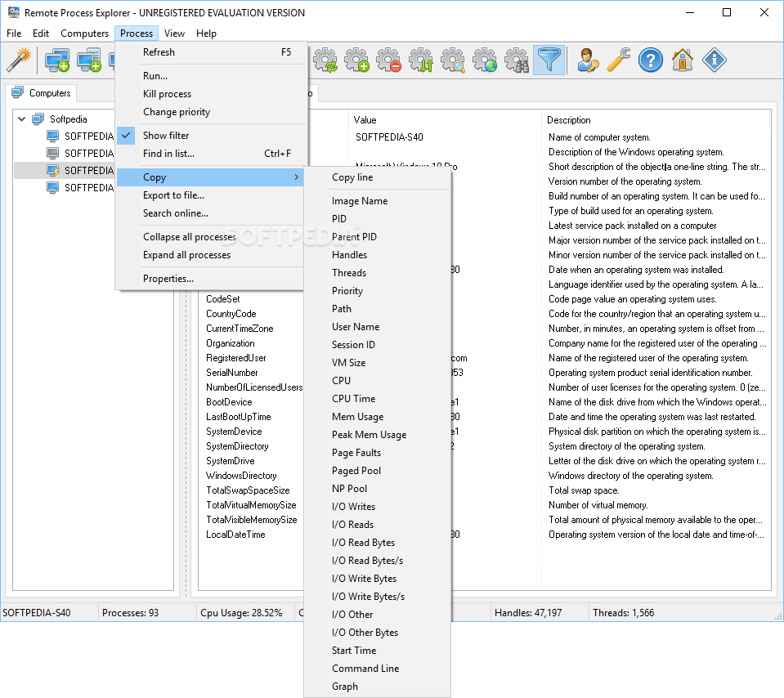Select Collapse all processes
Image resolution: width=784 pixels, height=698 pixels.
[211, 237]
